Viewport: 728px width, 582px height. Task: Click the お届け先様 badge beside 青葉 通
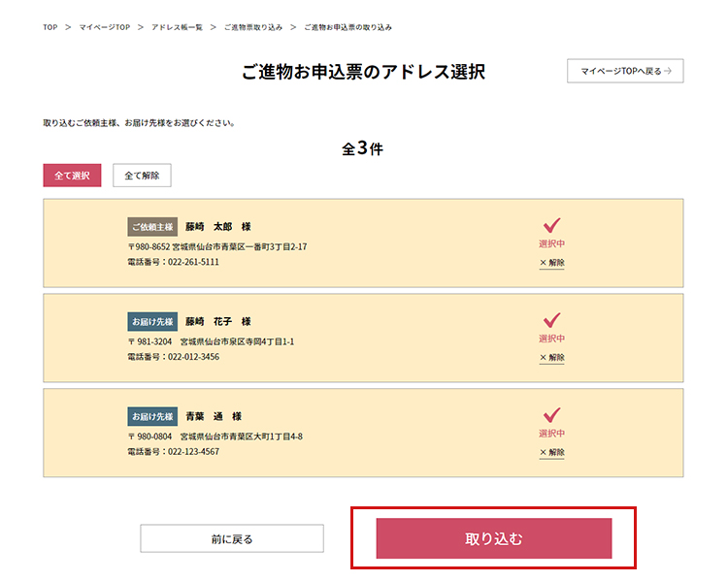click(152, 416)
